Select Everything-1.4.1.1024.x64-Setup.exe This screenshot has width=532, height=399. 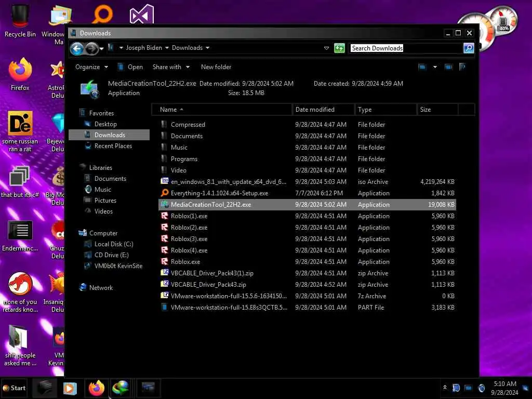(x=308, y=193)
